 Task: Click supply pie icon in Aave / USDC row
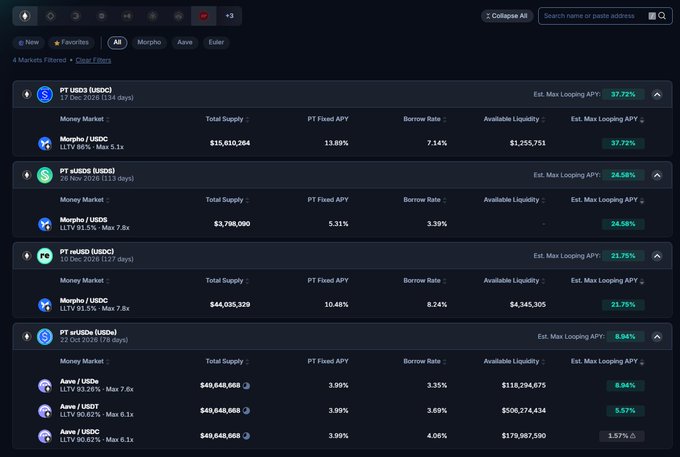246,436
